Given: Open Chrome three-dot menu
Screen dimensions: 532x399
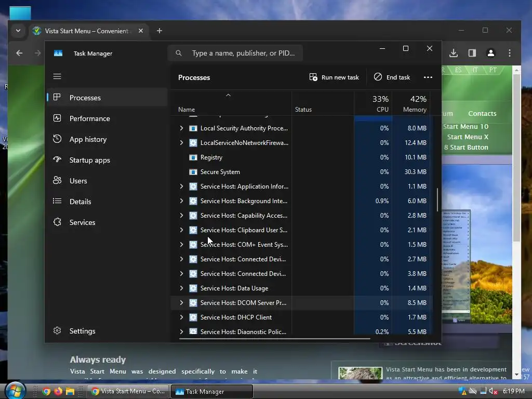Looking at the screenshot, I should (509, 53).
